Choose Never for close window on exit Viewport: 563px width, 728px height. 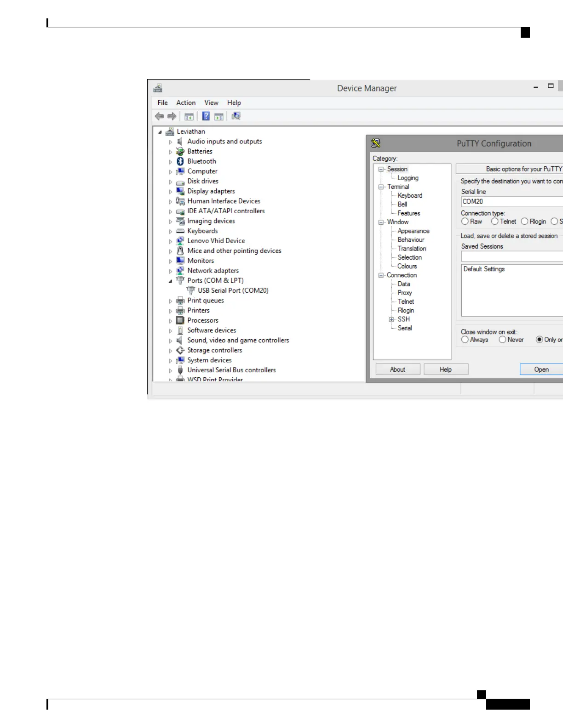click(x=502, y=340)
